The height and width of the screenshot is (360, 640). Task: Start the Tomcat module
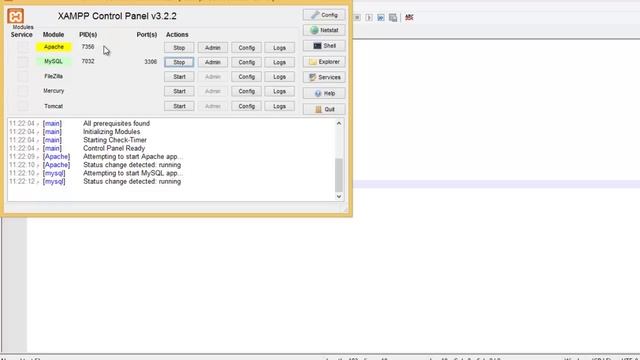[x=179, y=106]
